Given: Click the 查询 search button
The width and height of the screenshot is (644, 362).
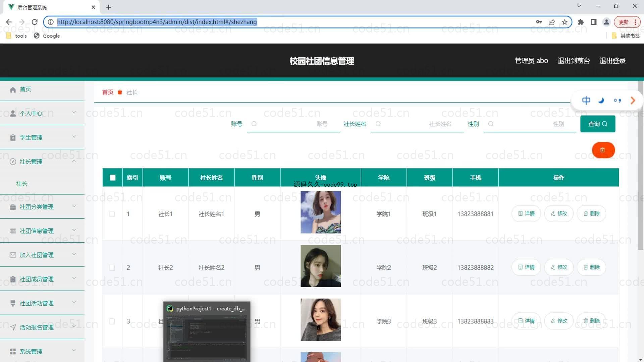Looking at the screenshot, I should (x=598, y=124).
